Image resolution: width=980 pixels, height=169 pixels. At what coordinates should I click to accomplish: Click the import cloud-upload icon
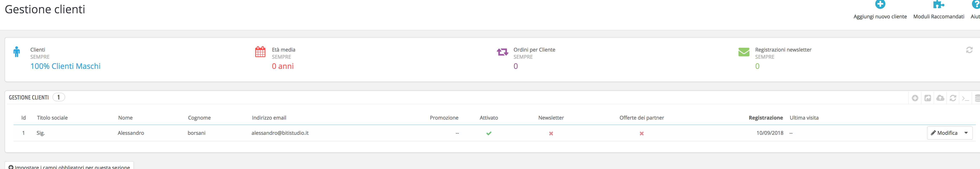(940, 98)
